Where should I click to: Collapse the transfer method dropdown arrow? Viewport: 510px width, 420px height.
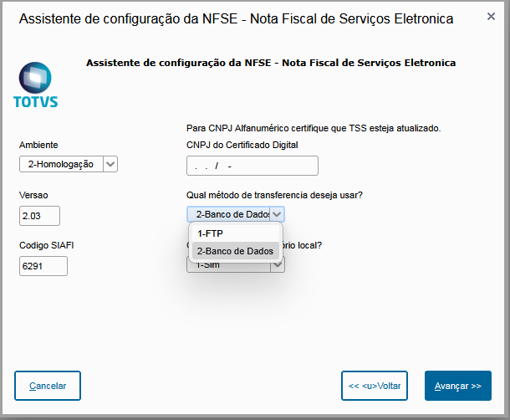click(278, 214)
